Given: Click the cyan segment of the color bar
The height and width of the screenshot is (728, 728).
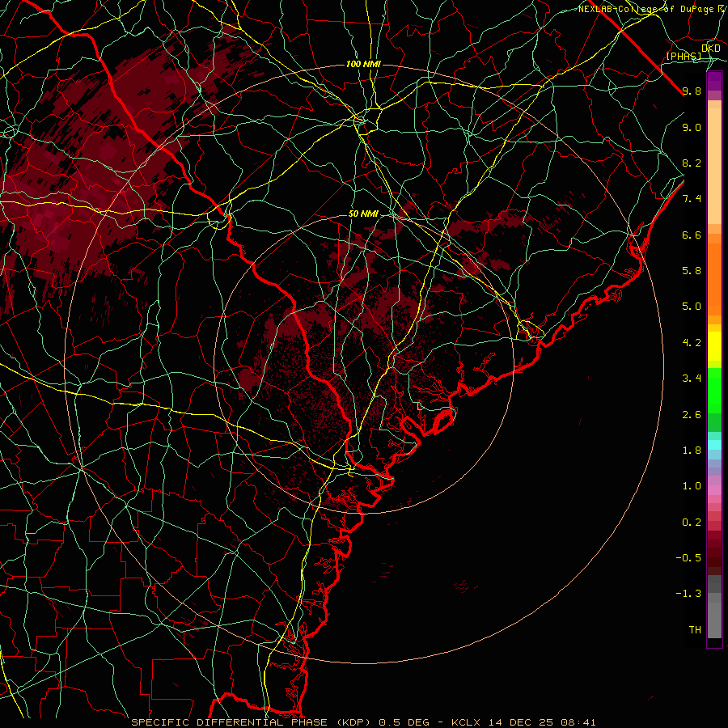Looking at the screenshot, I should click(714, 445).
